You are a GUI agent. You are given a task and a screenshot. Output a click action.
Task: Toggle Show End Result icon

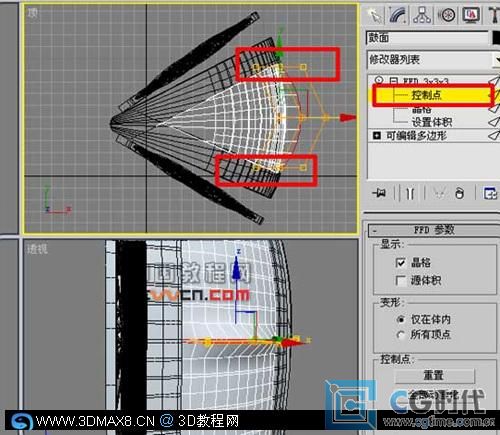(x=410, y=193)
